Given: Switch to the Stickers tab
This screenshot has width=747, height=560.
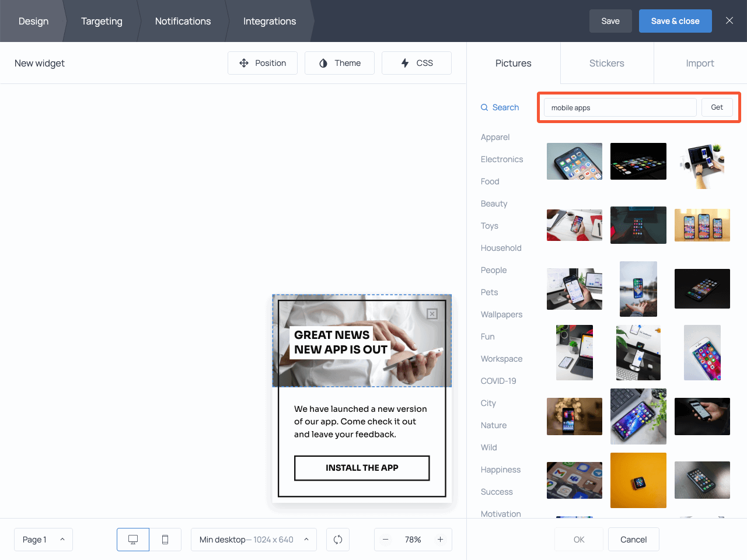Looking at the screenshot, I should pyautogui.click(x=606, y=62).
